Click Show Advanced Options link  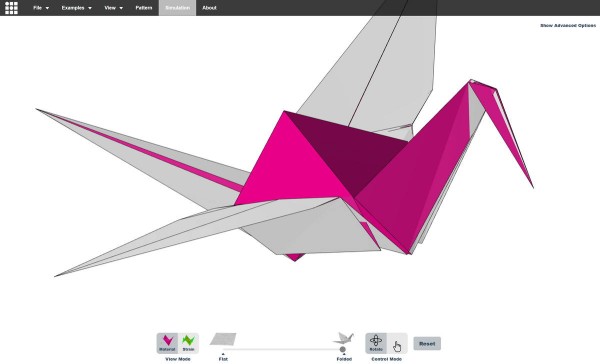[568, 25]
